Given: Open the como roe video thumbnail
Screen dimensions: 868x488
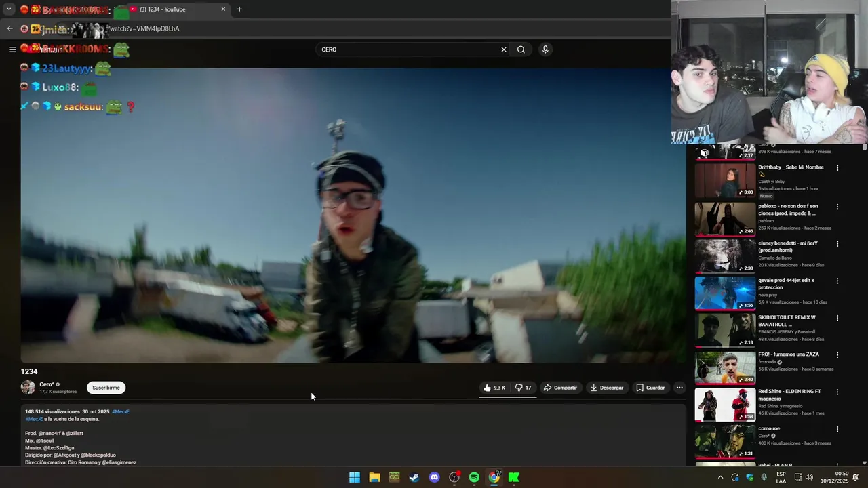Looking at the screenshot, I should click(725, 441).
